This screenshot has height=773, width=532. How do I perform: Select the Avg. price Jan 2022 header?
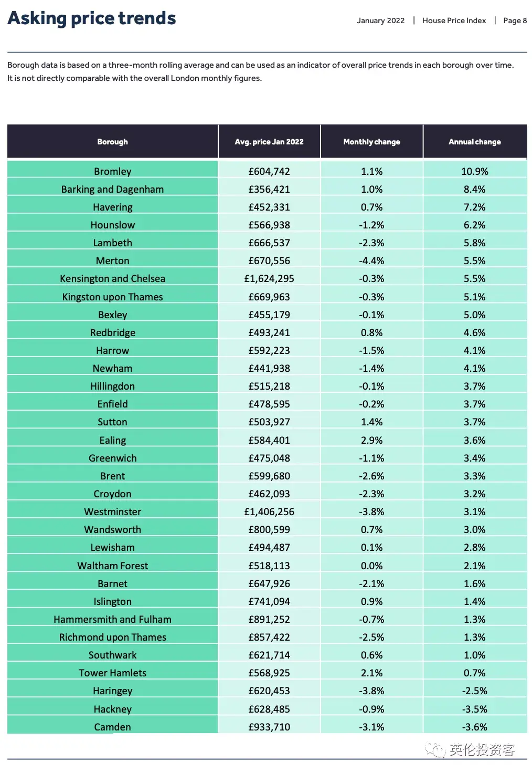pyautogui.click(x=269, y=142)
